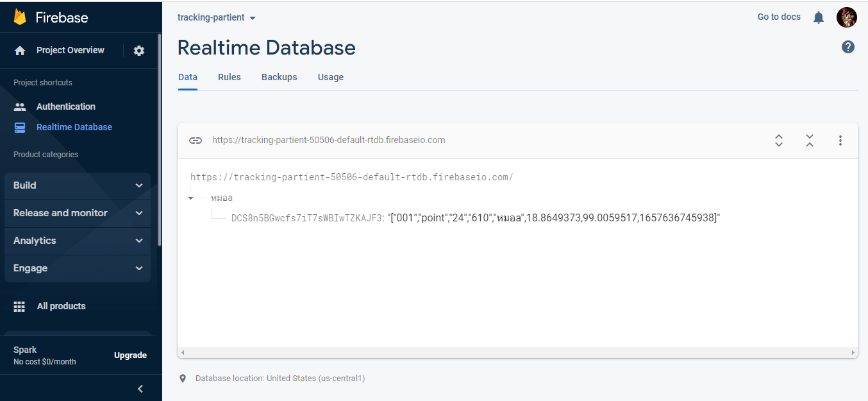868x401 pixels.
Task: Click No cost $0/month text
Action: coord(45,362)
